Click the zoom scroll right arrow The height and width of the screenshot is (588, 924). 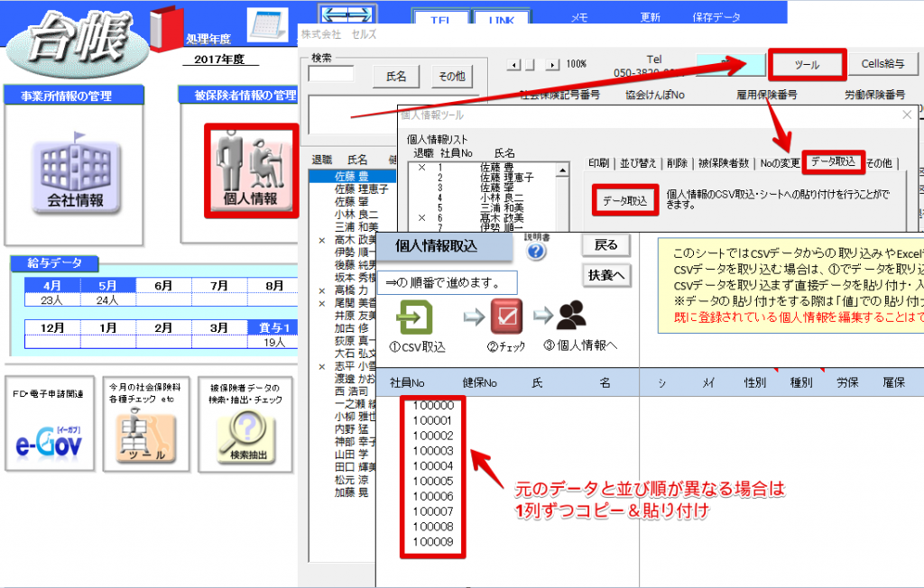coord(552,64)
